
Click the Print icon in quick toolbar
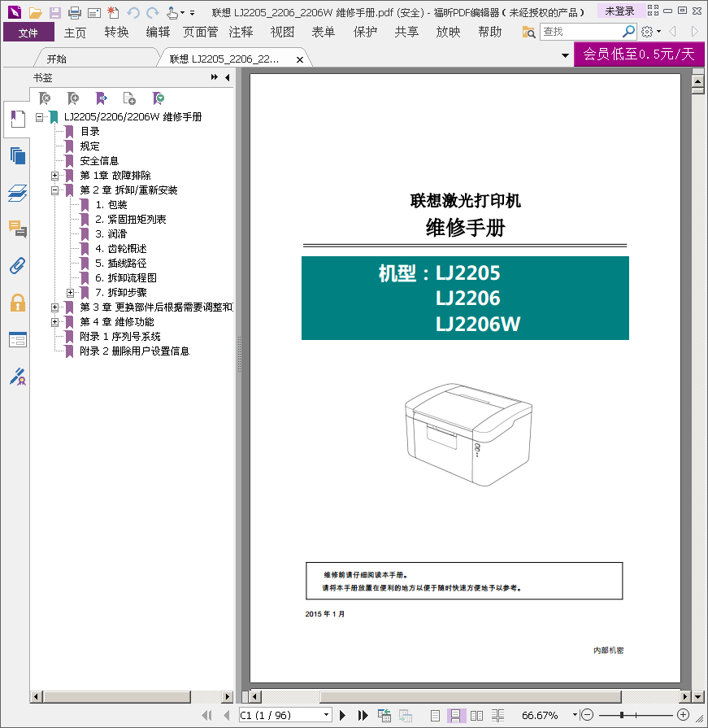[75, 12]
